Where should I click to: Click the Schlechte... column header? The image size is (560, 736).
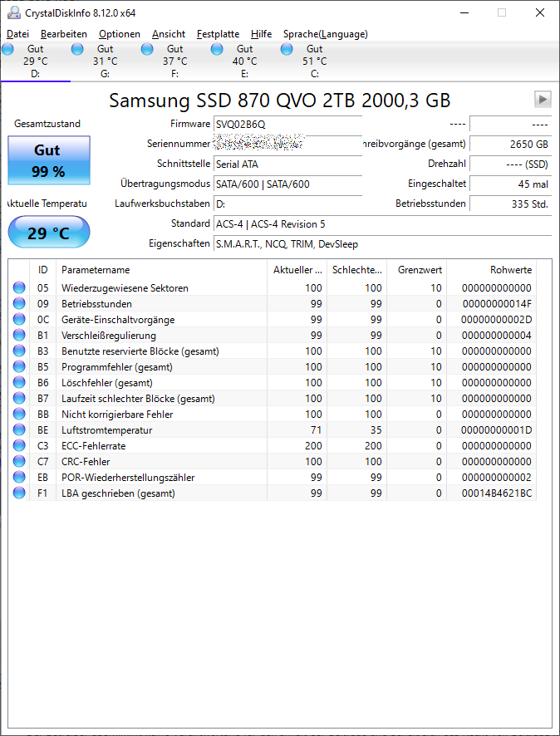(357, 270)
